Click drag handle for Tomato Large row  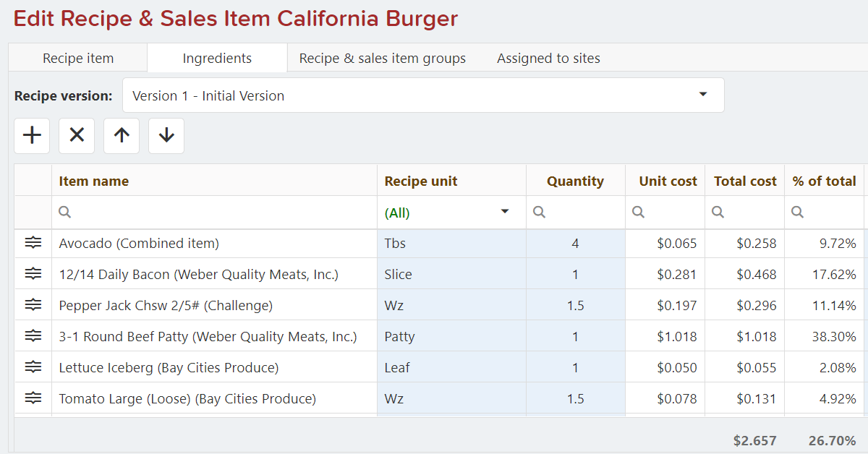(x=33, y=399)
